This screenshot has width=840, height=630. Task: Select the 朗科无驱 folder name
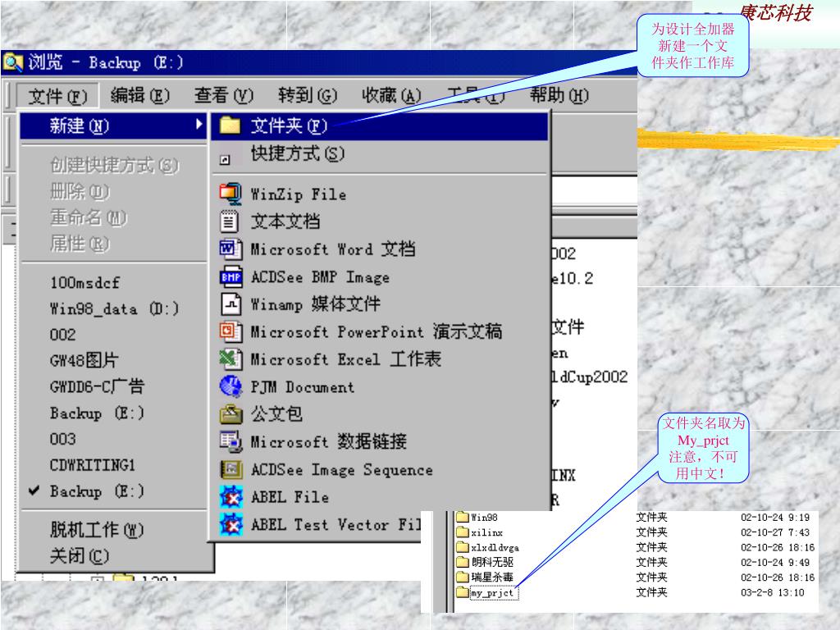click(x=492, y=563)
